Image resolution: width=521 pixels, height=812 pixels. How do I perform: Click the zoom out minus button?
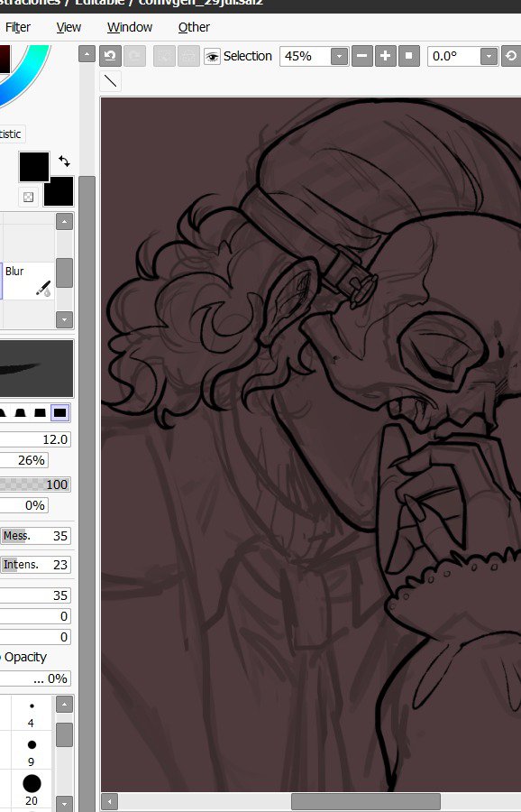[x=362, y=56]
